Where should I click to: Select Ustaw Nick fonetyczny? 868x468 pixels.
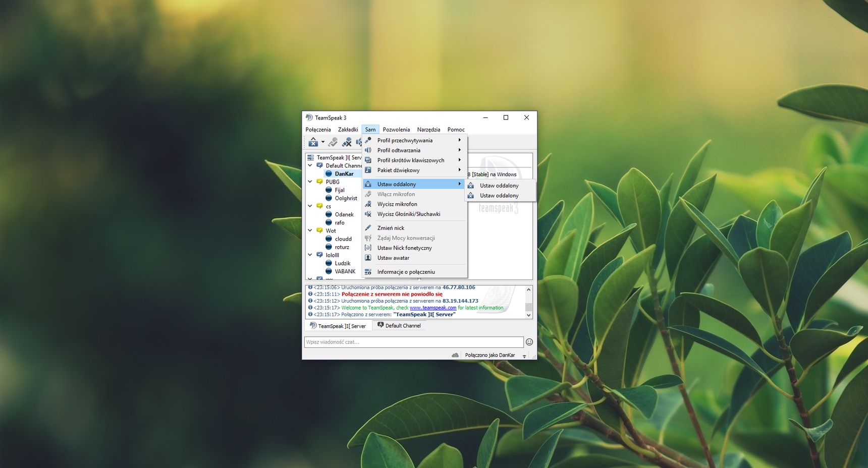(x=414, y=248)
